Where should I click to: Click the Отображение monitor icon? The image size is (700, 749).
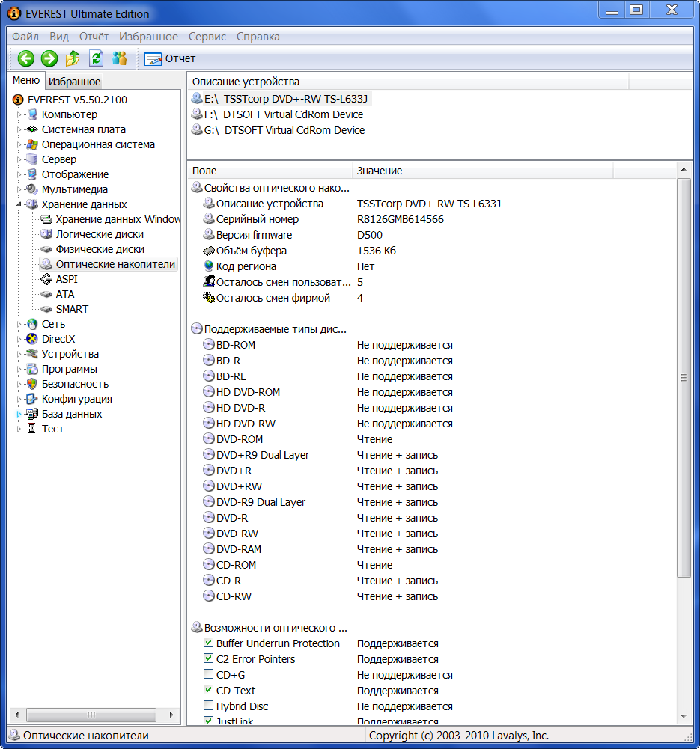32,174
